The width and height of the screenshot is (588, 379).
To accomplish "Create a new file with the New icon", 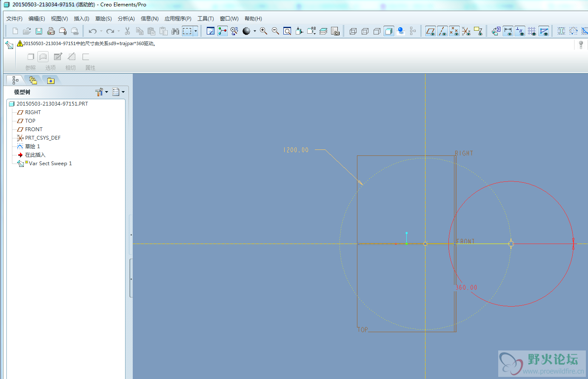I will click(x=15, y=31).
